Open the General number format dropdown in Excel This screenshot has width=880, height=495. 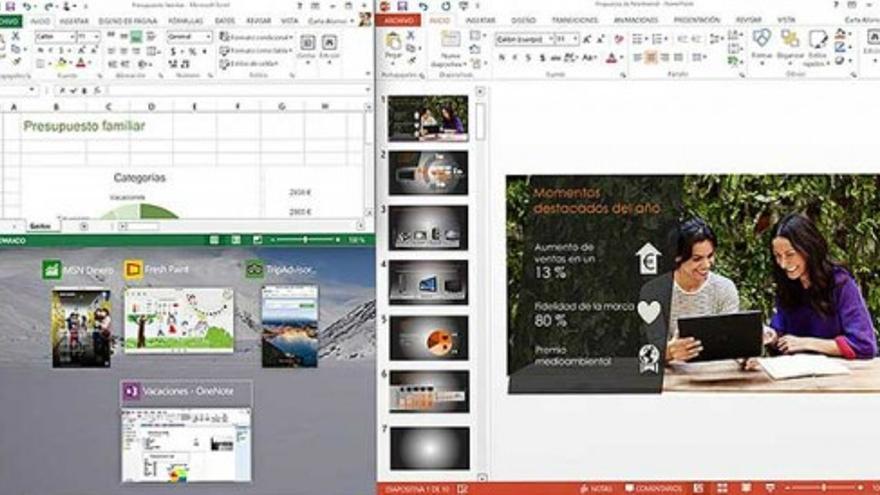click(x=208, y=37)
